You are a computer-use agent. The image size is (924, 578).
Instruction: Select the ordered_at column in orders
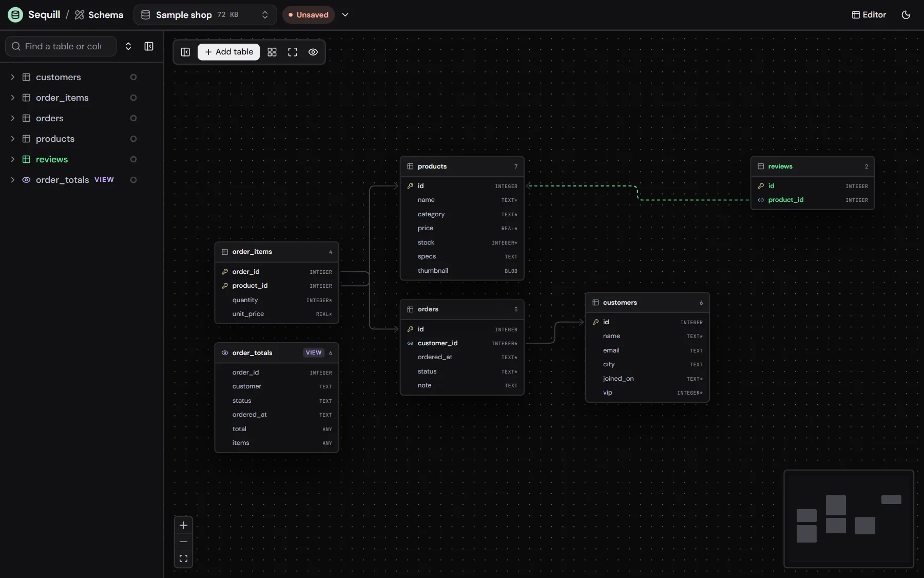pos(462,357)
